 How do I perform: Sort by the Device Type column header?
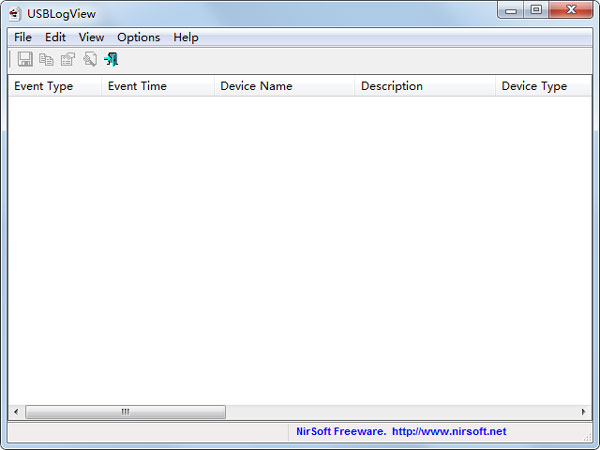[x=541, y=86]
